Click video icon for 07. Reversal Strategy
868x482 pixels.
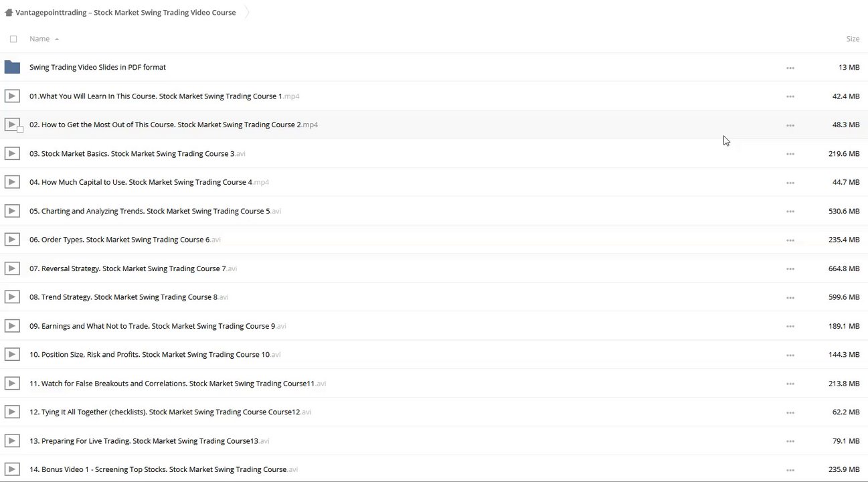(x=12, y=268)
